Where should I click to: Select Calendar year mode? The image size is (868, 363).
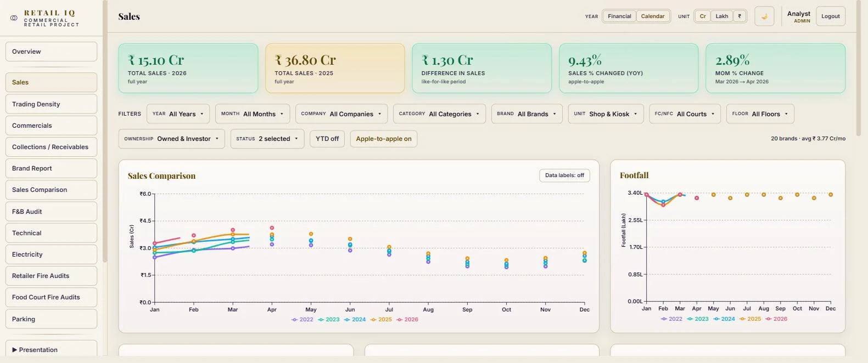[653, 16]
